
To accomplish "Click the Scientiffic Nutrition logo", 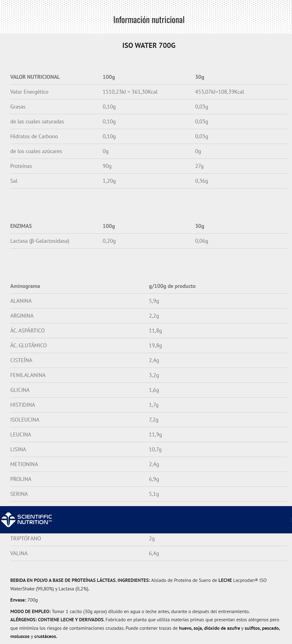I will pyautogui.click(x=8, y=519).
